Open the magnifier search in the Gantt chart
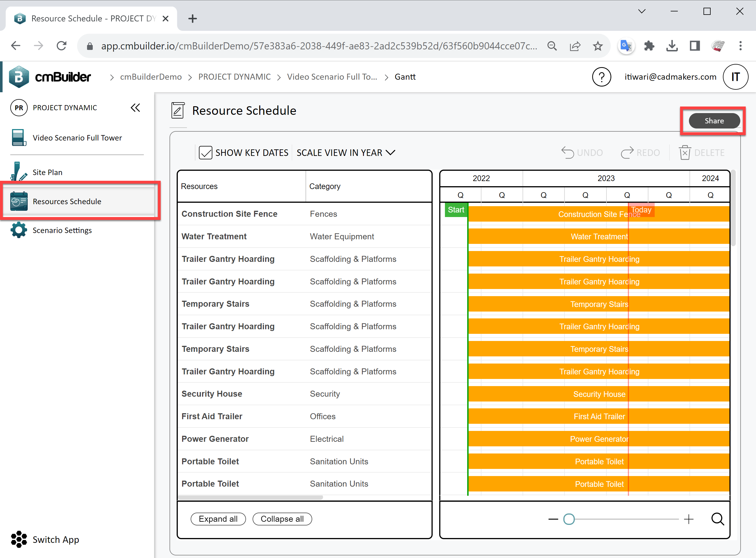Screen dimensions: 756x558 point(718,519)
